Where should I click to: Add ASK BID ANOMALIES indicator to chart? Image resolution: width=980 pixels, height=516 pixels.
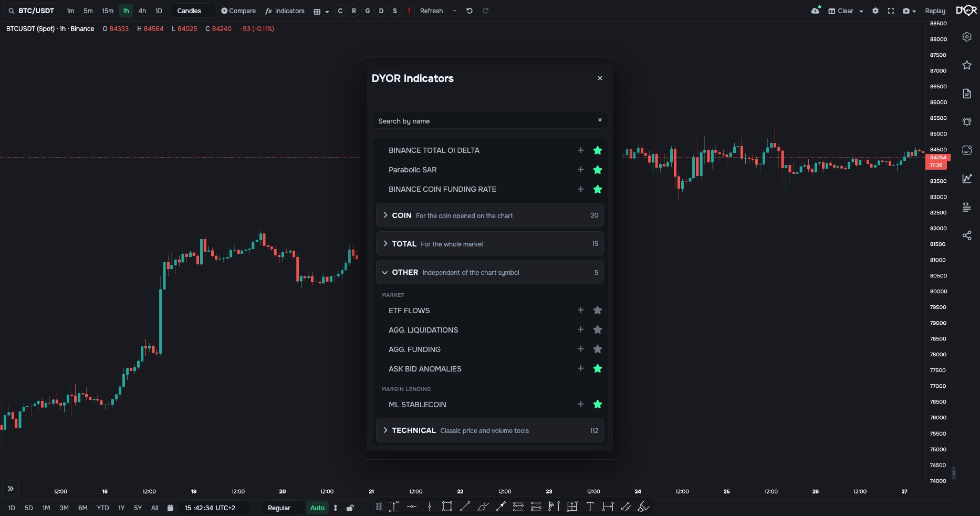point(580,368)
